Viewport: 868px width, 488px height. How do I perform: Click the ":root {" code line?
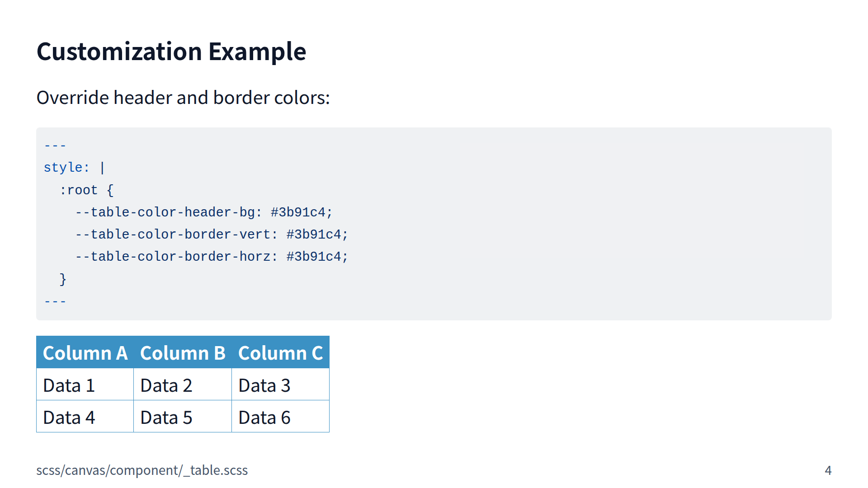pos(86,190)
